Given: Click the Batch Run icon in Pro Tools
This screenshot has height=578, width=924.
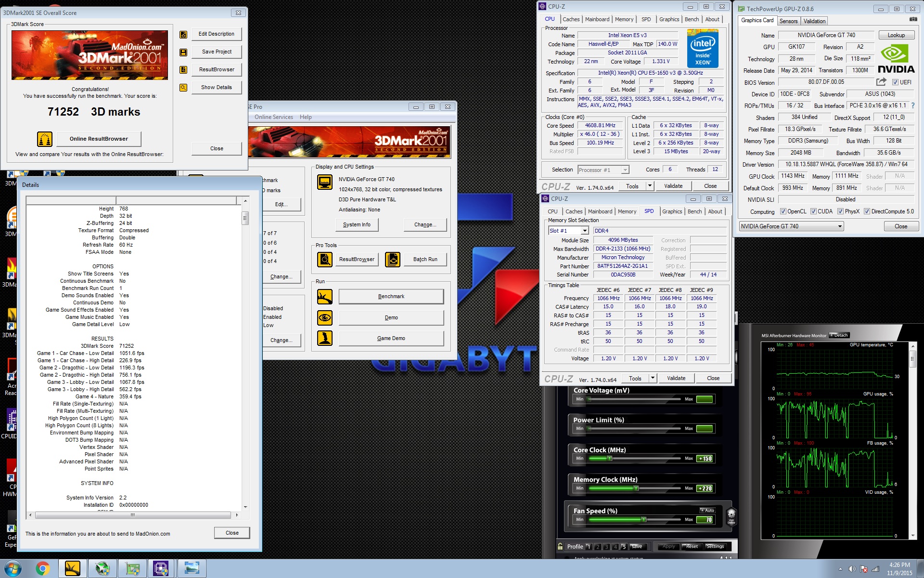Looking at the screenshot, I should [x=393, y=260].
